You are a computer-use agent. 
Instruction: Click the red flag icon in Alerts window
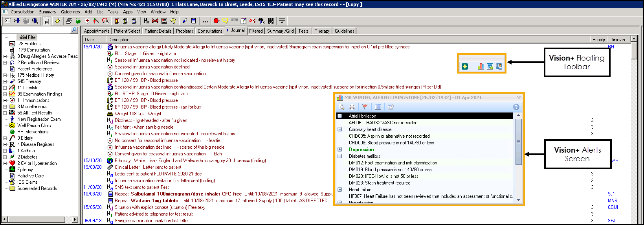click(x=365, y=107)
